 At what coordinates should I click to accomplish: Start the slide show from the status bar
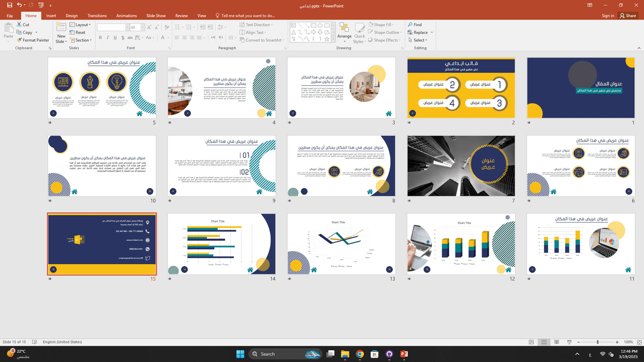pos(569,342)
